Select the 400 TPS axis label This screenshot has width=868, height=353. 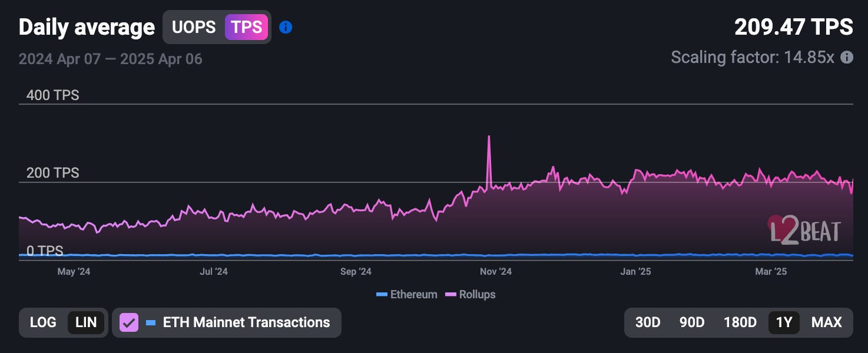pos(52,95)
